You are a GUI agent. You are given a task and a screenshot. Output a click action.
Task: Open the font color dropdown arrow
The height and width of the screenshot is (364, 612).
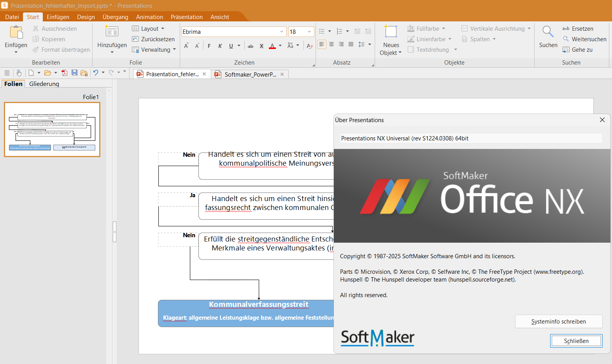(280, 46)
